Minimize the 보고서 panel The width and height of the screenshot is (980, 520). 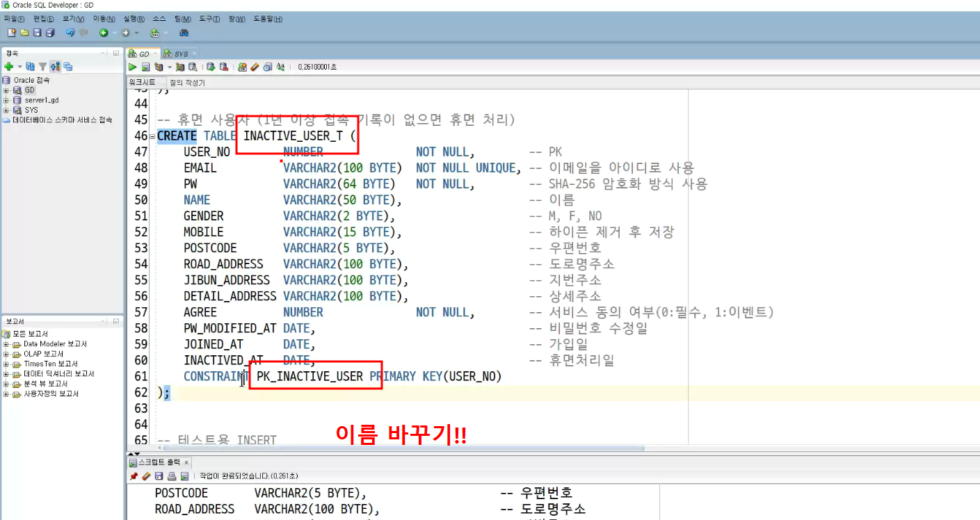[116, 321]
